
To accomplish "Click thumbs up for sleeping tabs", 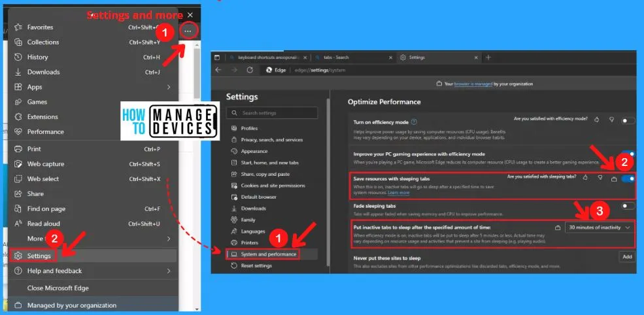I will pyautogui.click(x=585, y=177).
